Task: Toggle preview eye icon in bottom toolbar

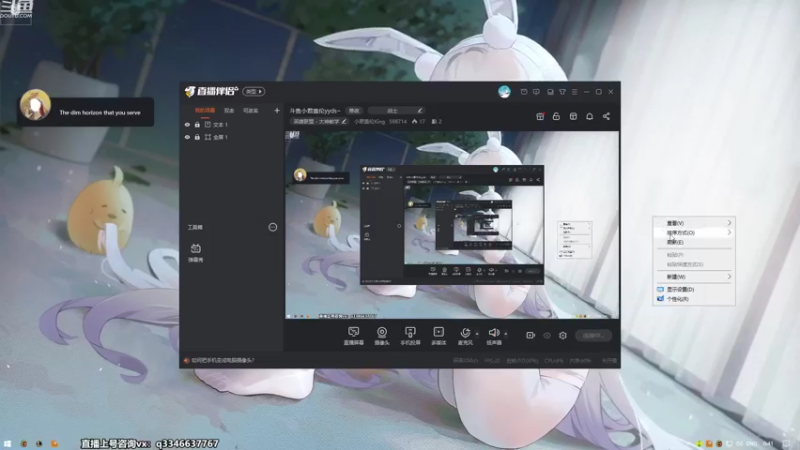Action: click(x=547, y=335)
